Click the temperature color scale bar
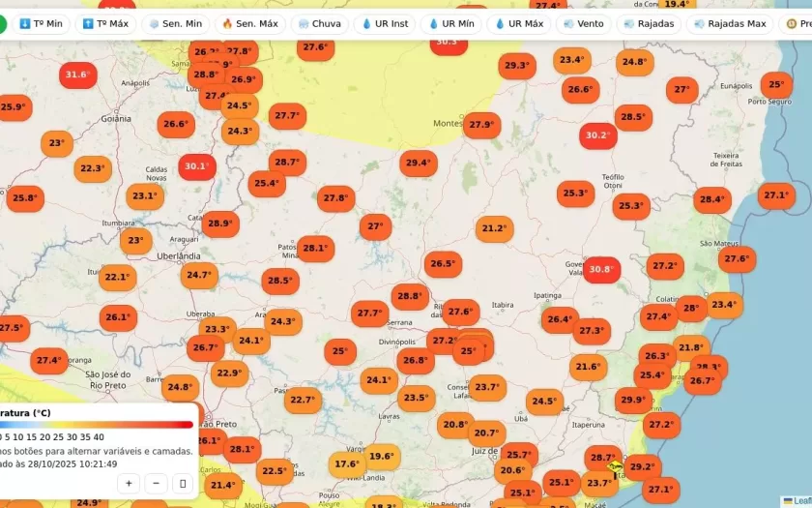The image size is (812, 508). pyautogui.click(x=97, y=424)
